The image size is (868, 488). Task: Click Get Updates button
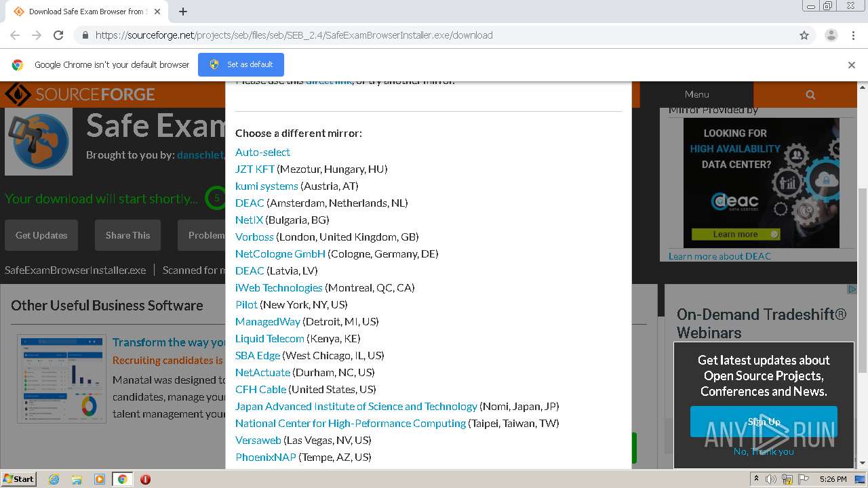point(41,235)
